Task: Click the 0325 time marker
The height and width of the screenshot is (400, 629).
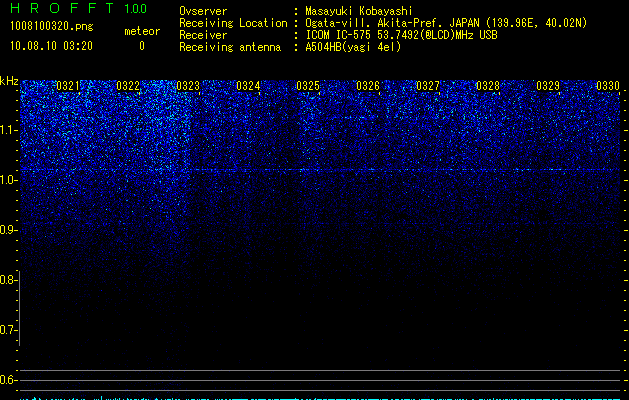Action: (x=308, y=86)
